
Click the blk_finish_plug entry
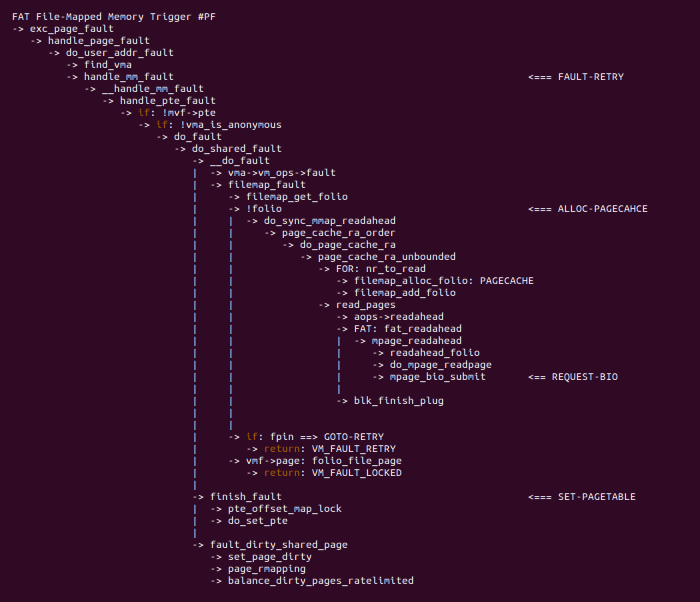coord(399,401)
